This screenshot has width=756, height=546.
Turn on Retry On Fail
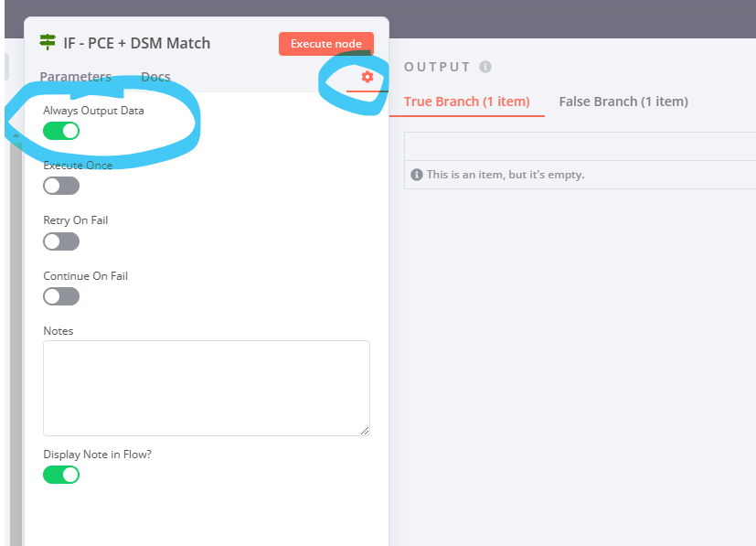(x=61, y=241)
